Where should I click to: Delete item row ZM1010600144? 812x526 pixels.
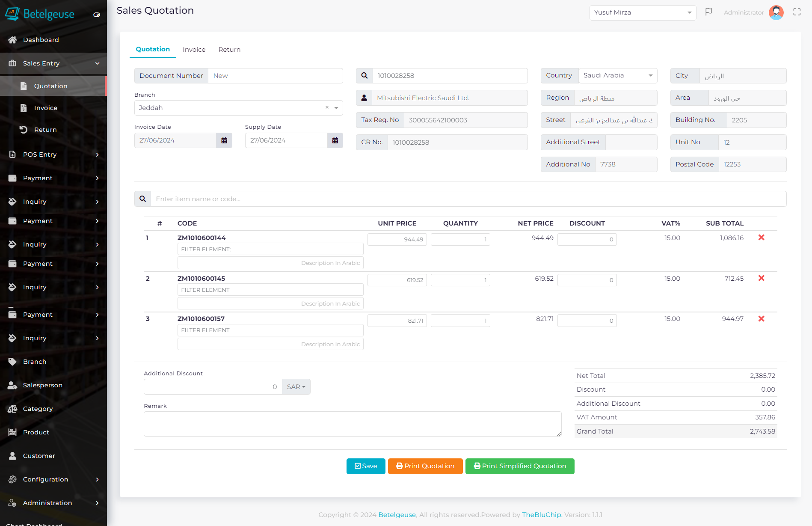click(x=761, y=238)
